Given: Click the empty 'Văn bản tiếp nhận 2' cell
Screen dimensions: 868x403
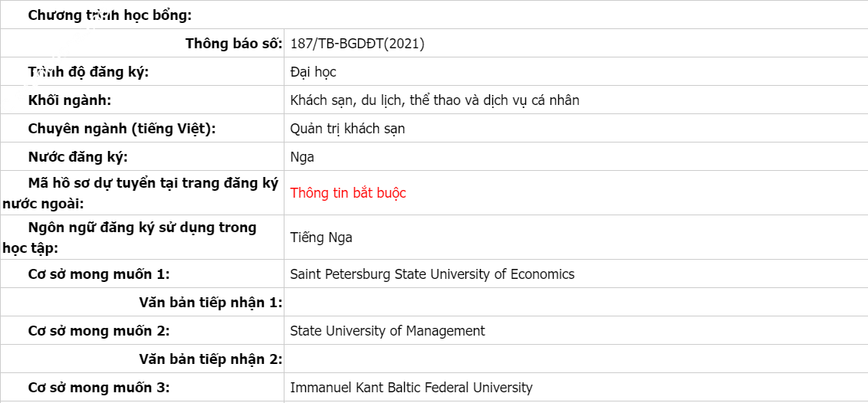Looking at the screenshot, I should point(576,359).
